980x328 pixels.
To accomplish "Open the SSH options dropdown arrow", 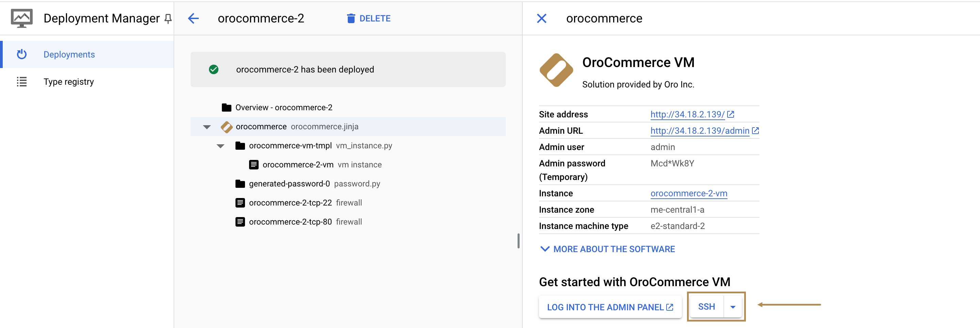I will click(733, 307).
